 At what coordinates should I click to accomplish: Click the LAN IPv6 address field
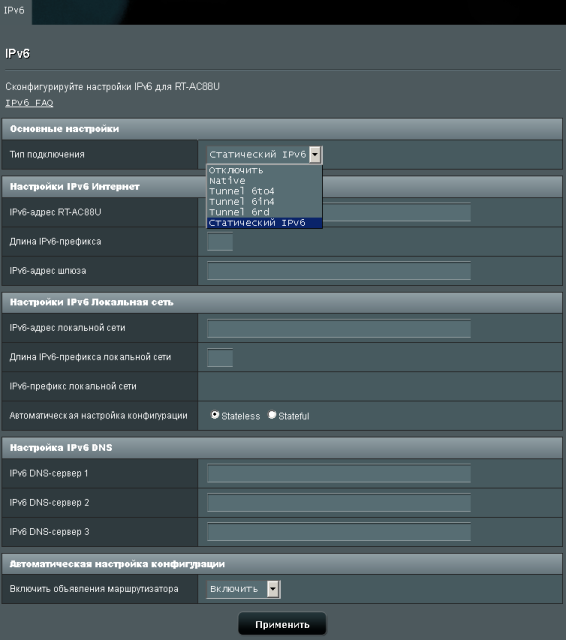[x=339, y=328]
